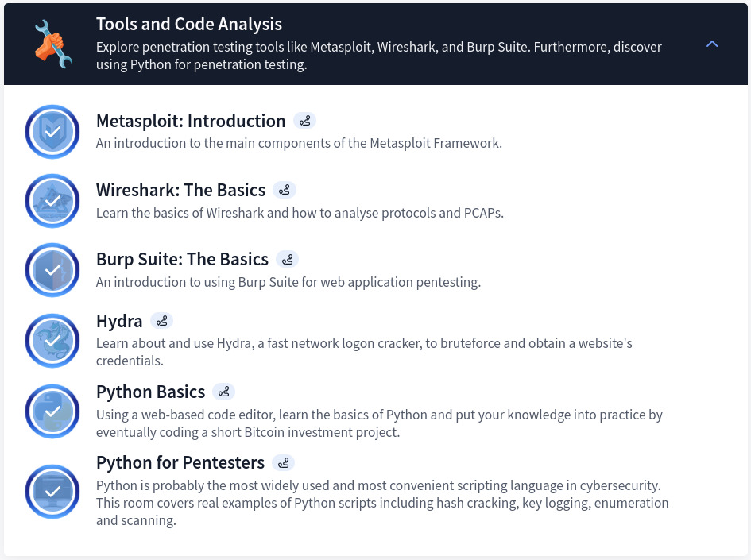This screenshot has height=560, width=751.
Task: Click the Python for Pentesters completion badge
Action: tap(52, 492)
